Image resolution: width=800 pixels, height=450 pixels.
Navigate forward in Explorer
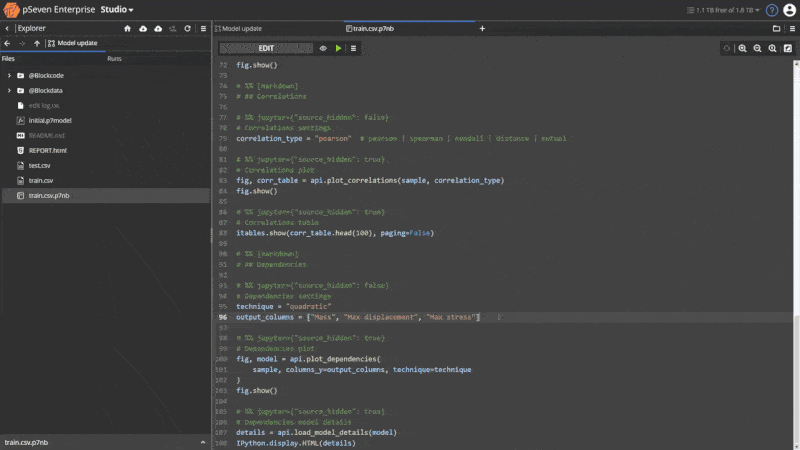[22, 43]
